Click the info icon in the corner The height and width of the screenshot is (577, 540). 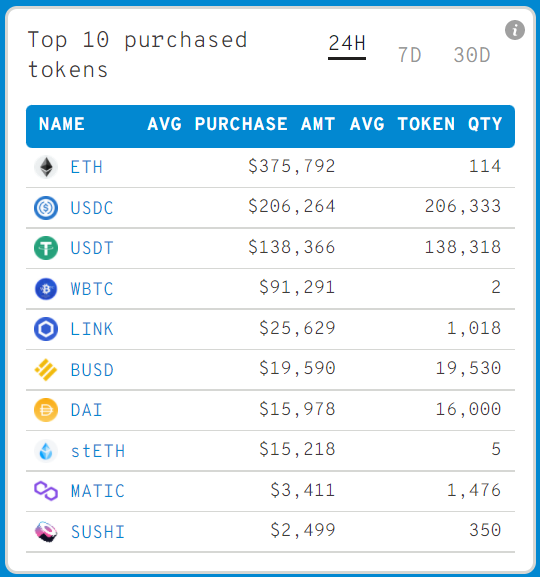pyautogui.click(x=515, y=30)
